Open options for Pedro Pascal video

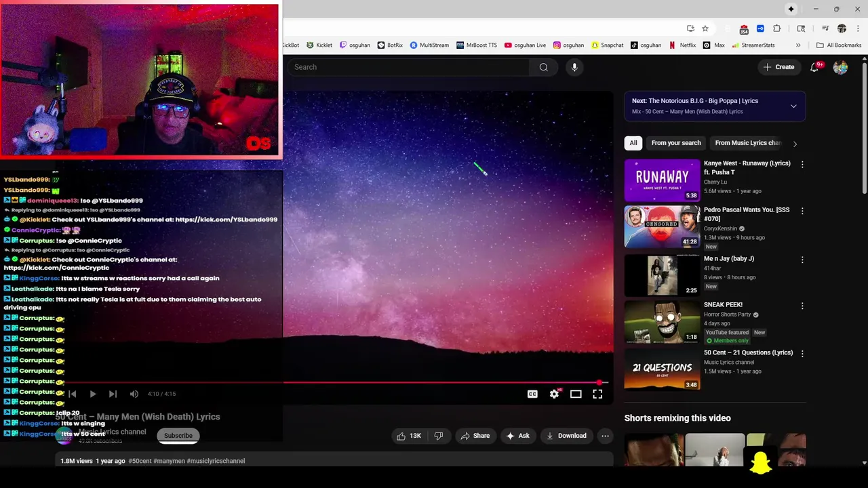click(x=802, y=211)
